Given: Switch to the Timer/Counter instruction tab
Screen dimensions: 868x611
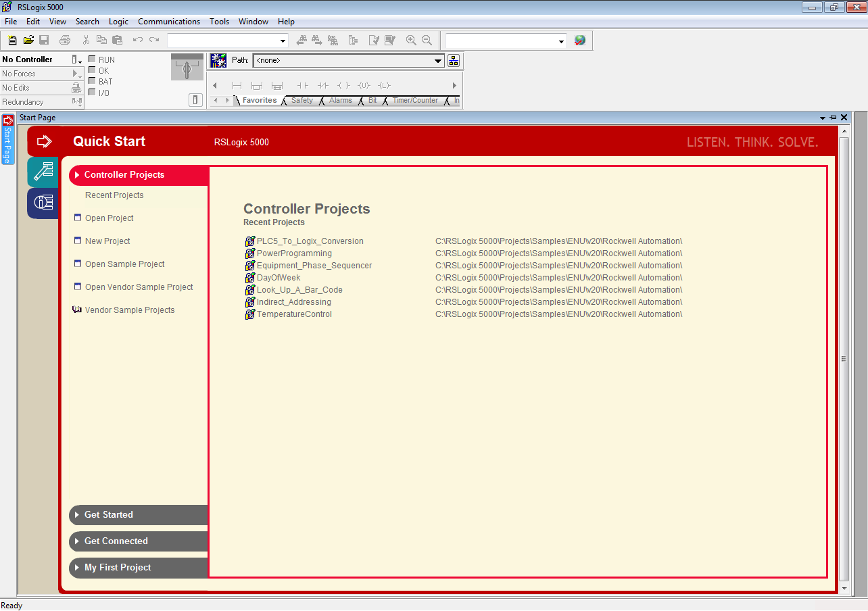Looking at the screenshot, I should point(415,100).
